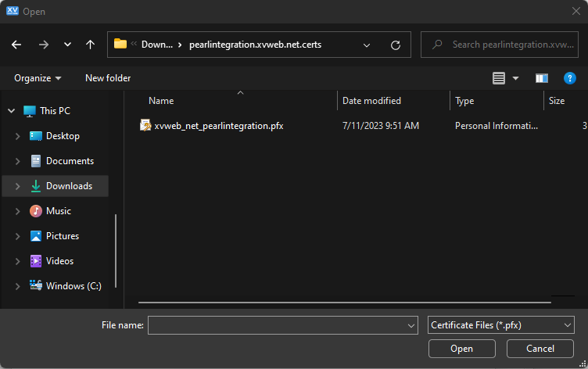Close the Open dialog

coord(576,11)
